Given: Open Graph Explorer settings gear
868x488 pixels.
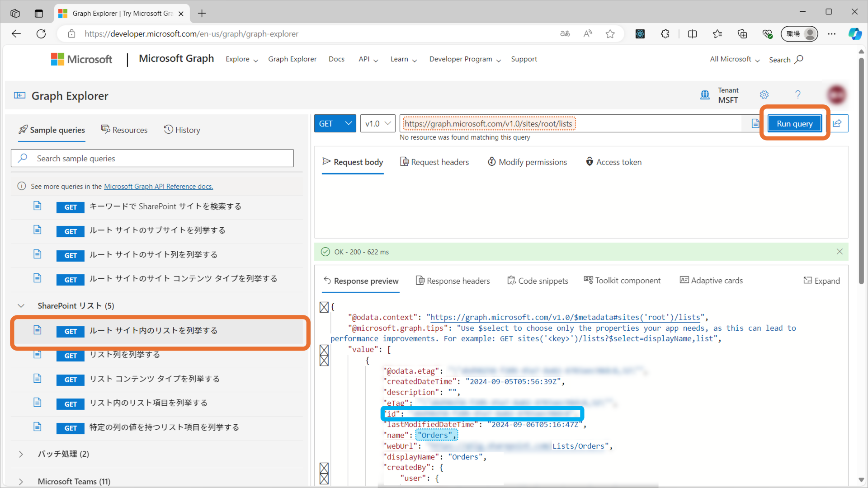Looking at the screenshot, I should click(x=764, y=94).
